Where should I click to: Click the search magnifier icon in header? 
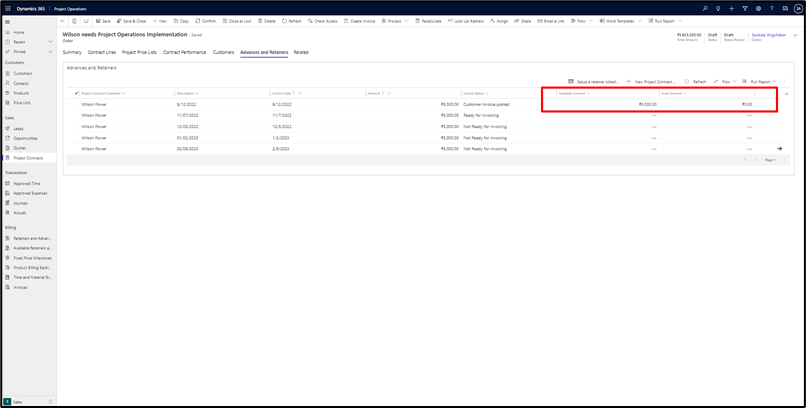point(703,8)
